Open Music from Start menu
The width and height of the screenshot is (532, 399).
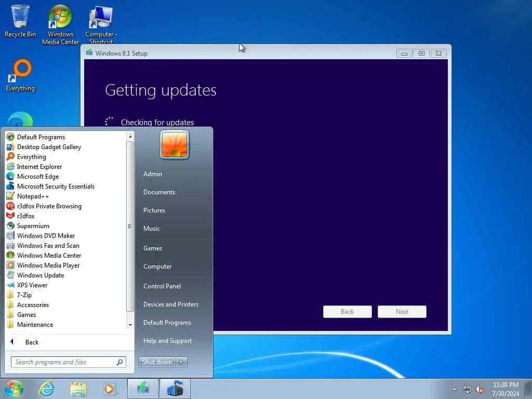click(152, 229)
